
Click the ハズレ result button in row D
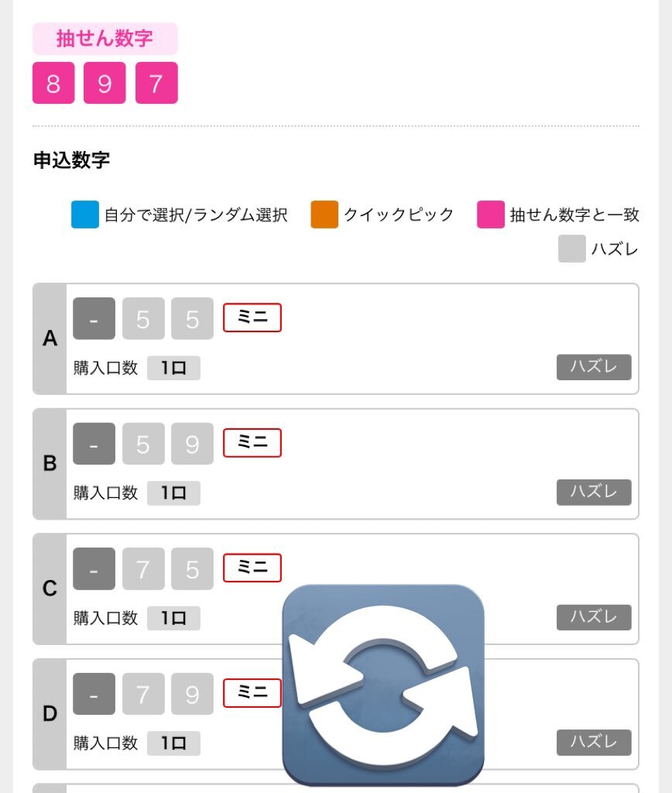[594, 743]
